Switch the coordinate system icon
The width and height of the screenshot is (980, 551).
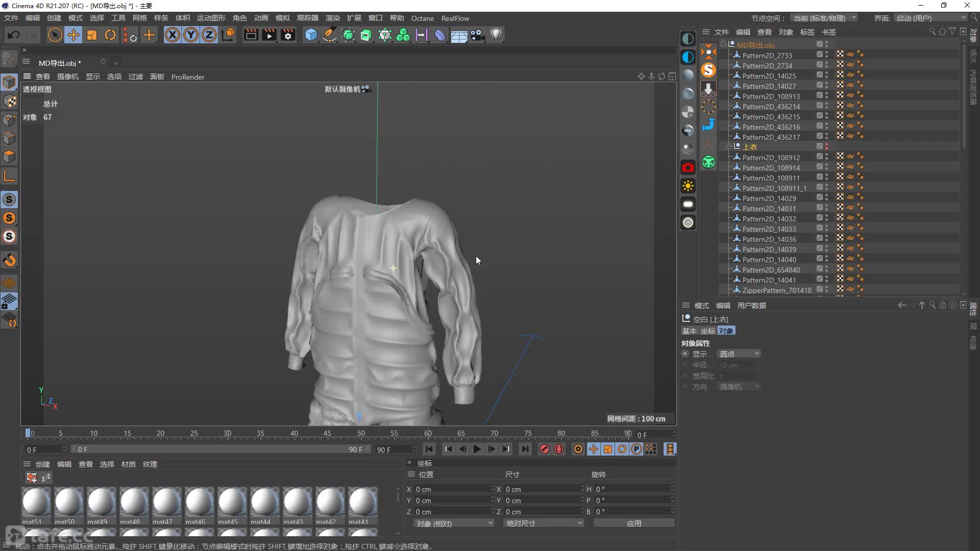(x=228, y=35)
